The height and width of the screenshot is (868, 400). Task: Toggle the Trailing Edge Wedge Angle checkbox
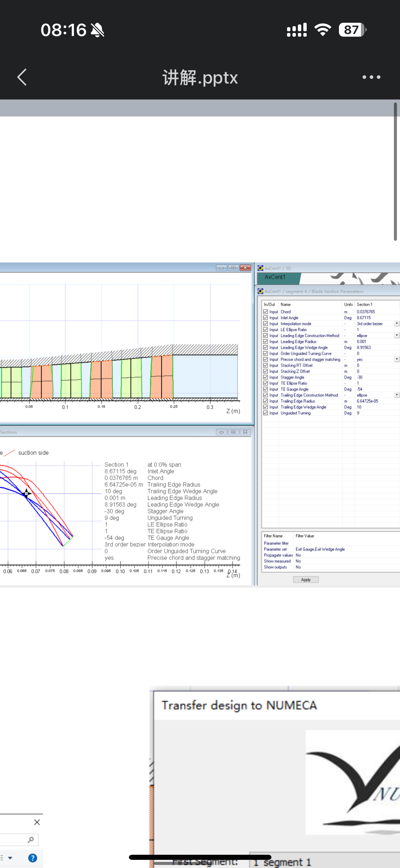266,407
